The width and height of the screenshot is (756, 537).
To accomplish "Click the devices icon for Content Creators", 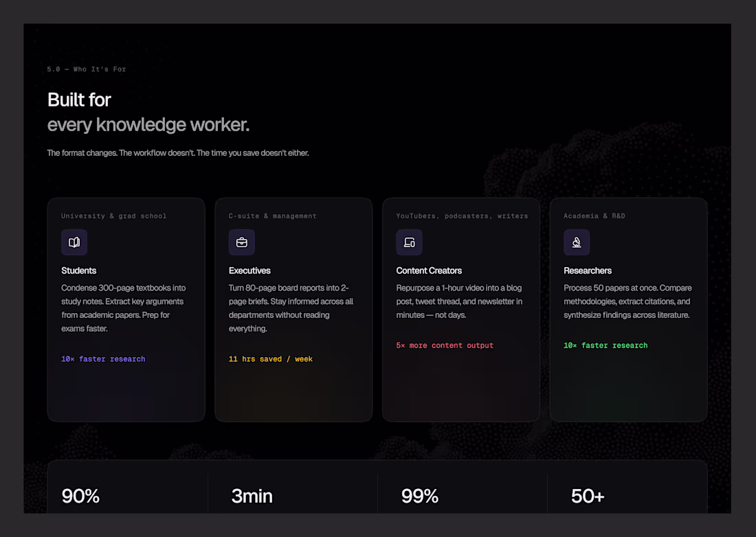I will [x=409, y=242].
